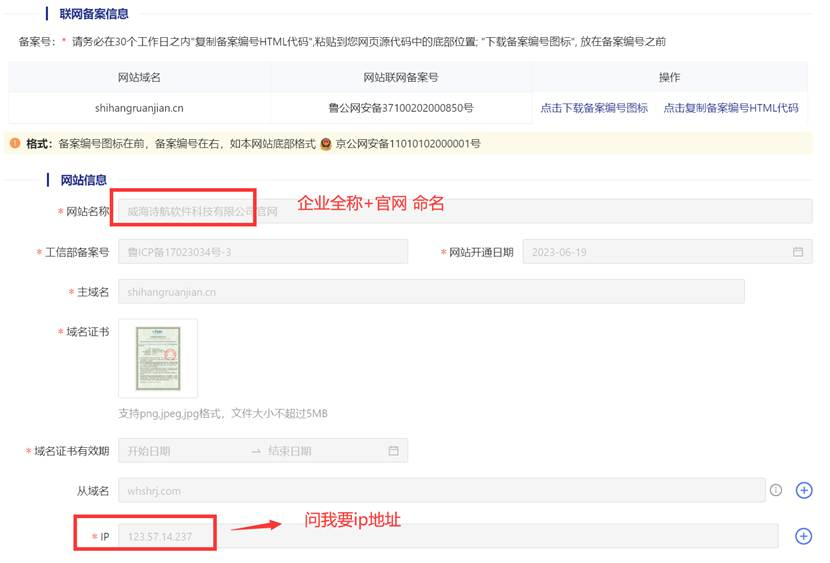This screenshot has height=563, width=830.
Task: Click the 网站联网备案号 column header
Action: pyautogui.click(x=401, y=77)
